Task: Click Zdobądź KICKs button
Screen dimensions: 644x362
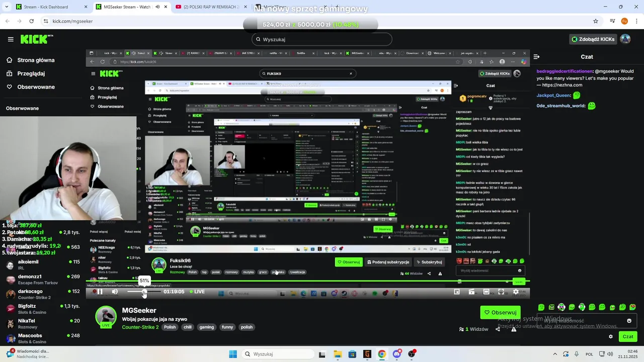Action: (593, 39)
